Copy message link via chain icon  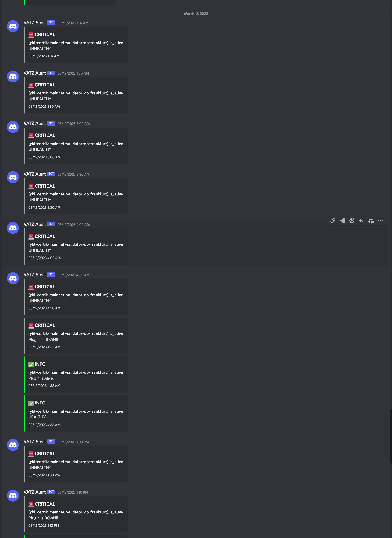coord(333,221)
